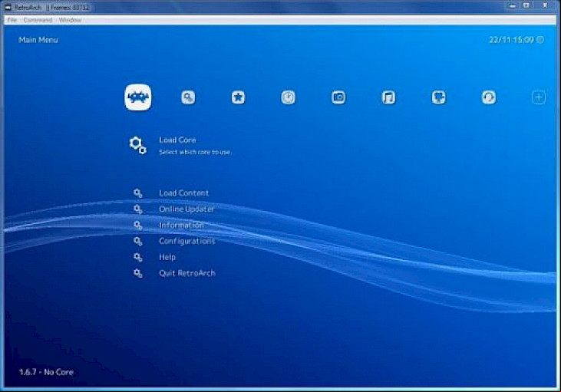Open the Configurations entry

(187, 242)
